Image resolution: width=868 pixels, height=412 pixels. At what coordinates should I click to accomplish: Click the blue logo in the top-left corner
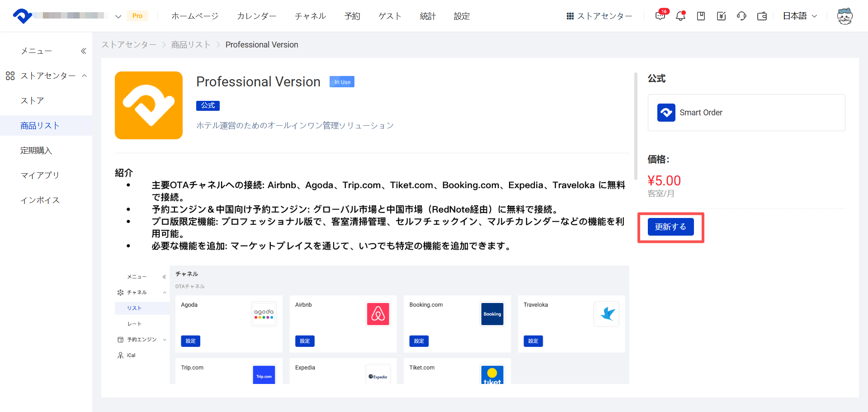23,16
